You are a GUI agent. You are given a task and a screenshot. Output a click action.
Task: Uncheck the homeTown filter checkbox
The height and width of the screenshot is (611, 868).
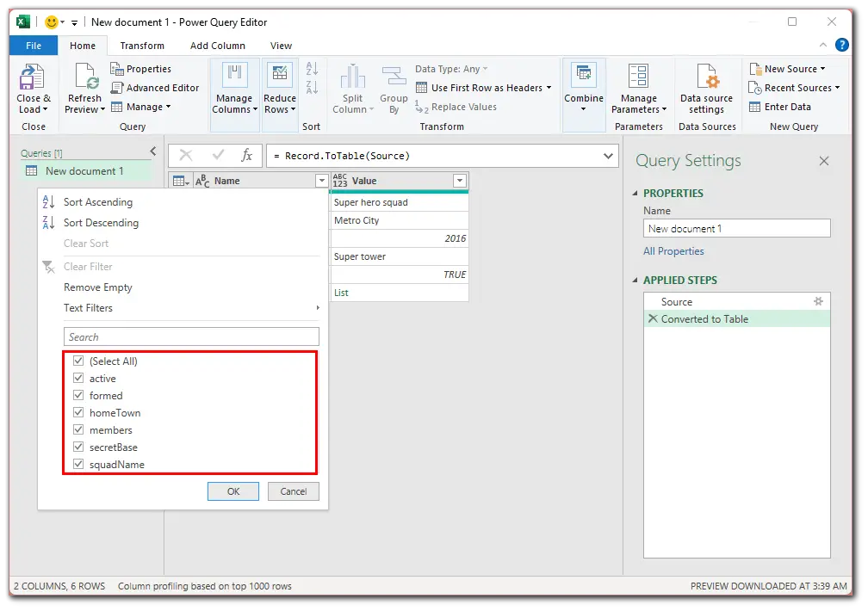(78, 412)
